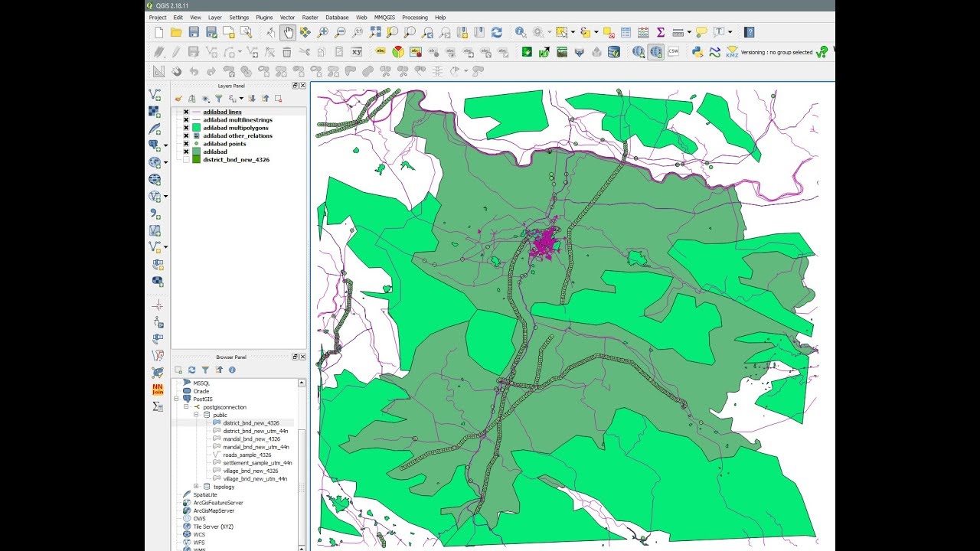
Task: Float the Browser Panel with undock button
Action: tap(296, 357)
